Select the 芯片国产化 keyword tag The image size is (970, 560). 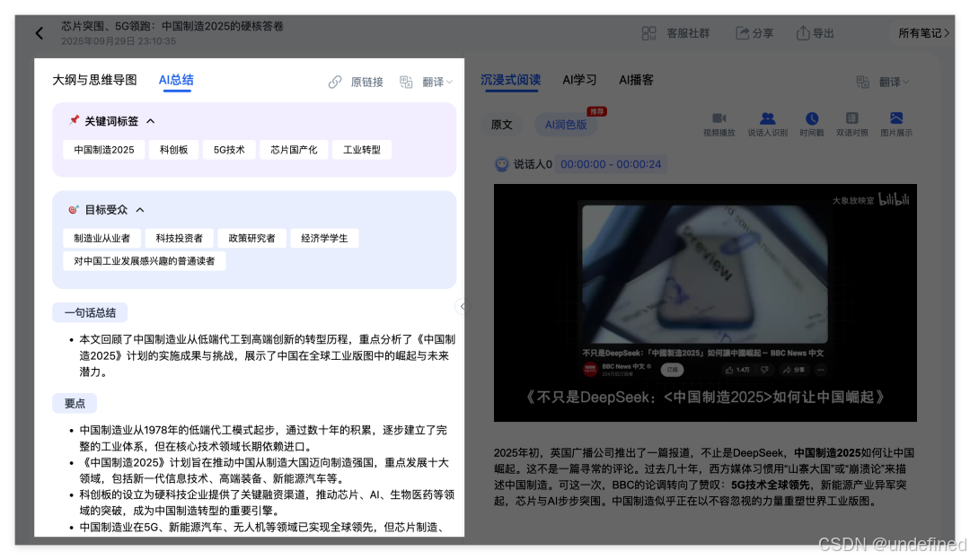coord(294,150)
